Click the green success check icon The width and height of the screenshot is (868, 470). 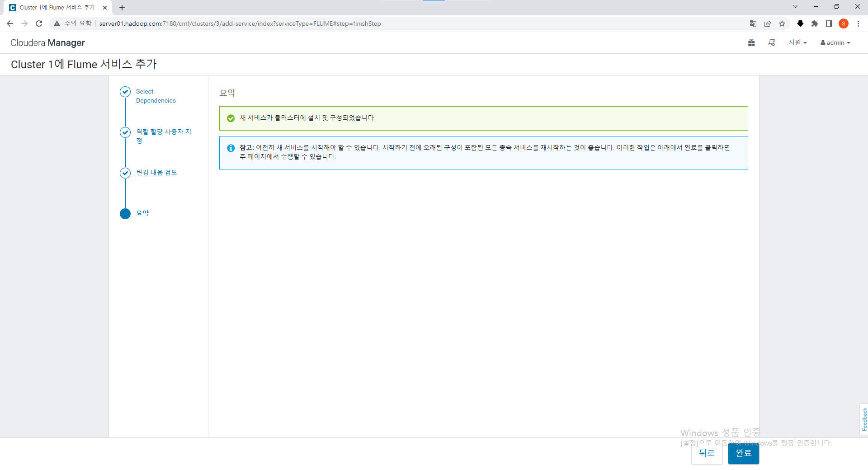click(231, 118)
